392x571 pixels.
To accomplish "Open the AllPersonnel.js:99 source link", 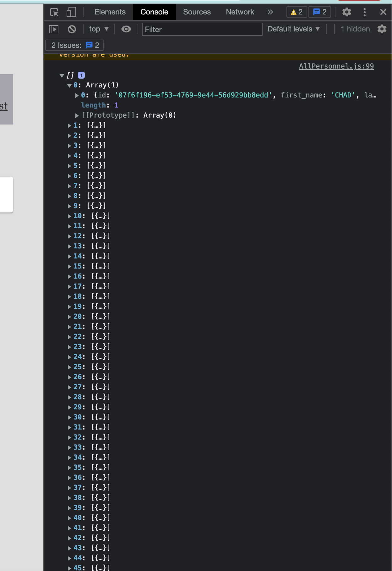I will [x=336, y=66].
